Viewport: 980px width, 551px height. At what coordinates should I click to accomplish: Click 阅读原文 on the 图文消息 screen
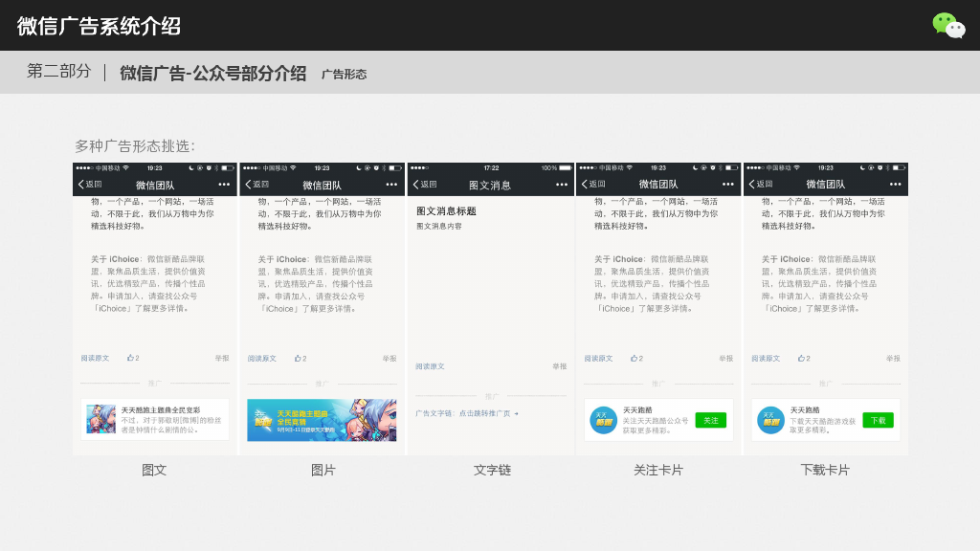pyautogui.click(x=430, y=366)
